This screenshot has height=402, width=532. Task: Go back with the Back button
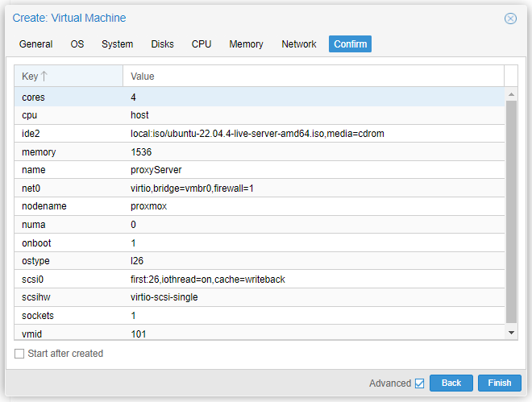(x=451, y=383)
